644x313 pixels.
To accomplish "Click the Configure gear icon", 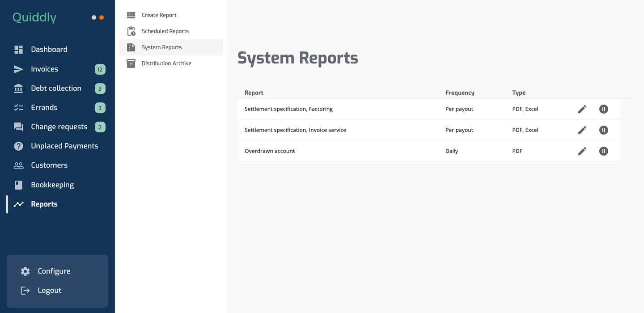I will (x=25, y=271).
